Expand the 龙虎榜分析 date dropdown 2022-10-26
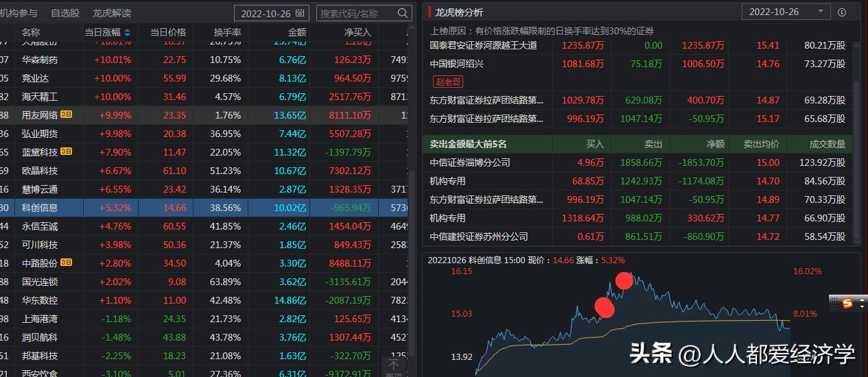The image size is (868, 377). [x=786, y=12]
